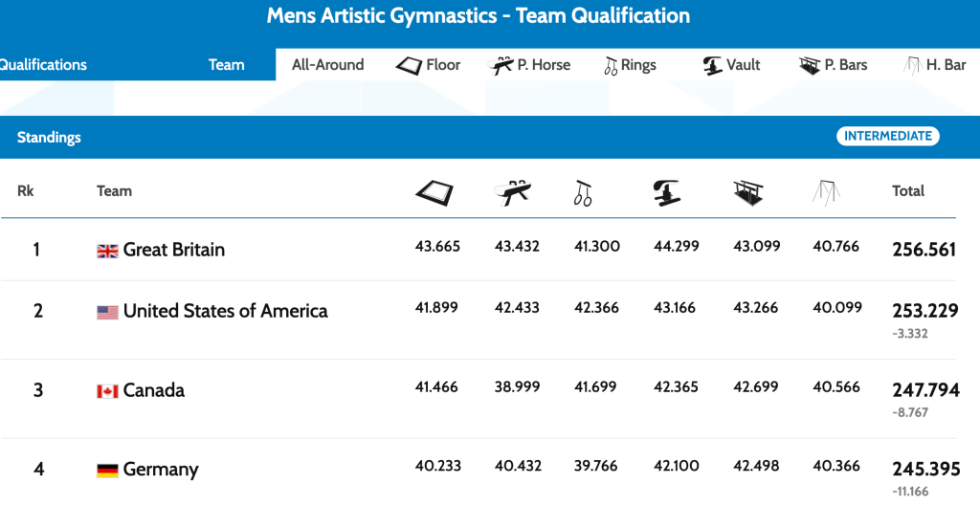The width and height of the screenshot is (980, 506).
Task: Click the pommel horse column header icon
Action: tap(517, 192)
